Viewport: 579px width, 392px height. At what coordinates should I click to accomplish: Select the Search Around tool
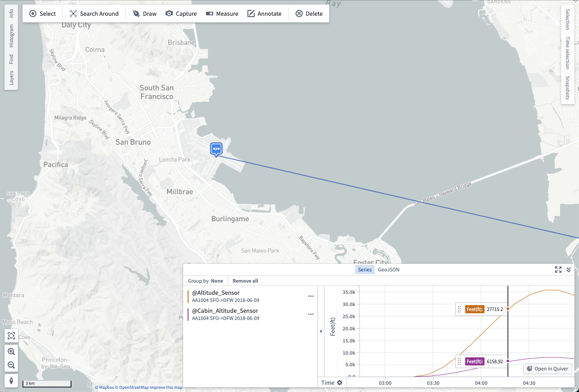point(94,14)
